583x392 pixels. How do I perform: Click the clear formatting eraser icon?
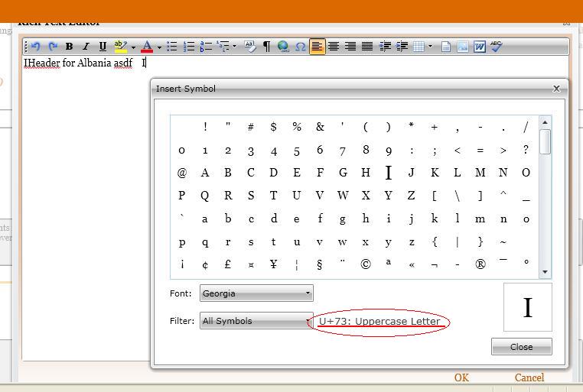point(250,47)
